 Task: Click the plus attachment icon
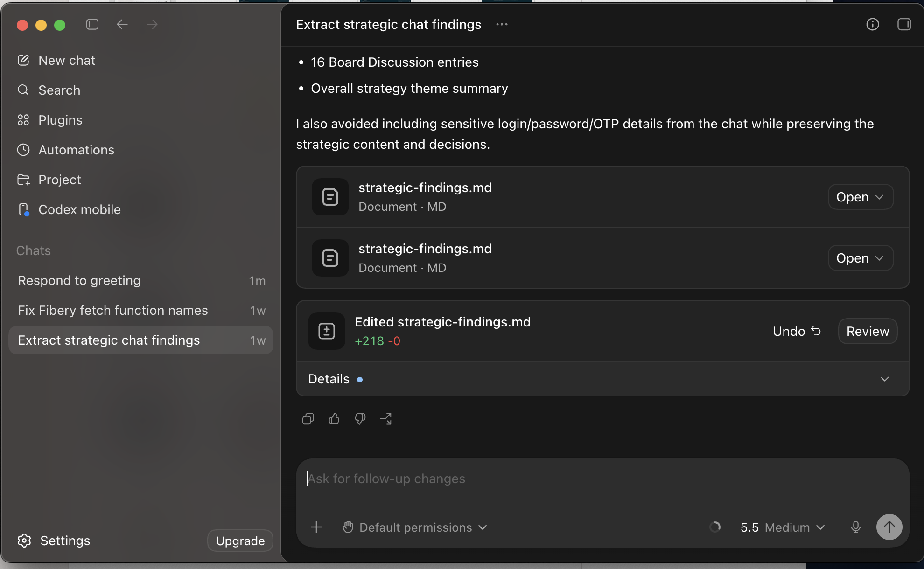tap(316, 527)
